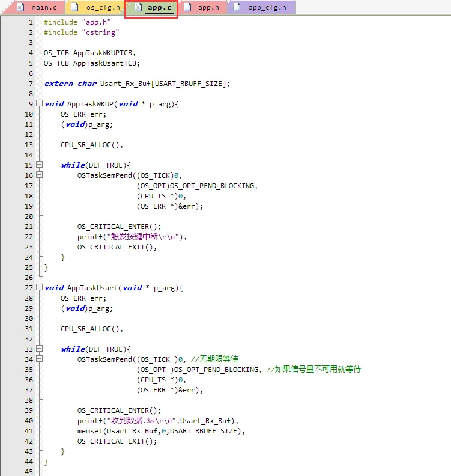Click the page icon on app.c tab

click(138, 8)
